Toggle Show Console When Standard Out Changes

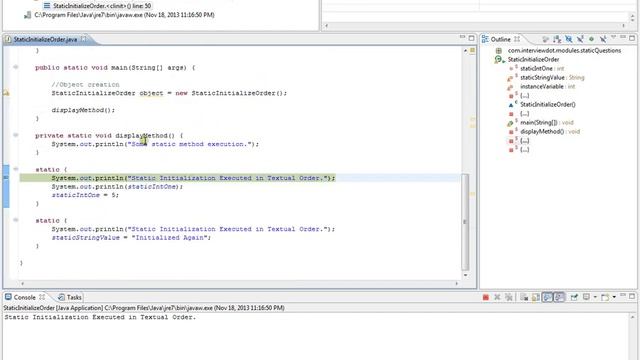(547, 298)
